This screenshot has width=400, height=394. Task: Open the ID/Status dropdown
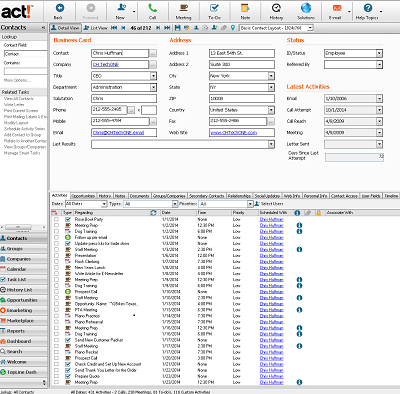point(379,53)
